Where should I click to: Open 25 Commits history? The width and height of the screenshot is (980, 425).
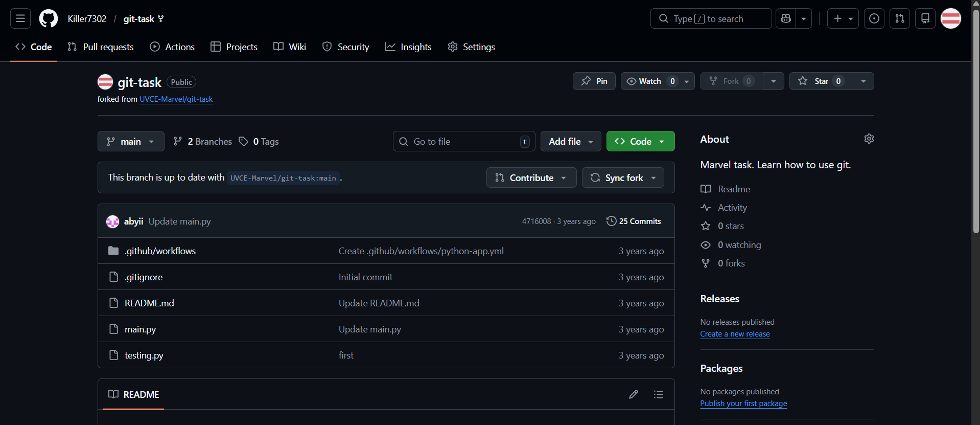(634, 221)
